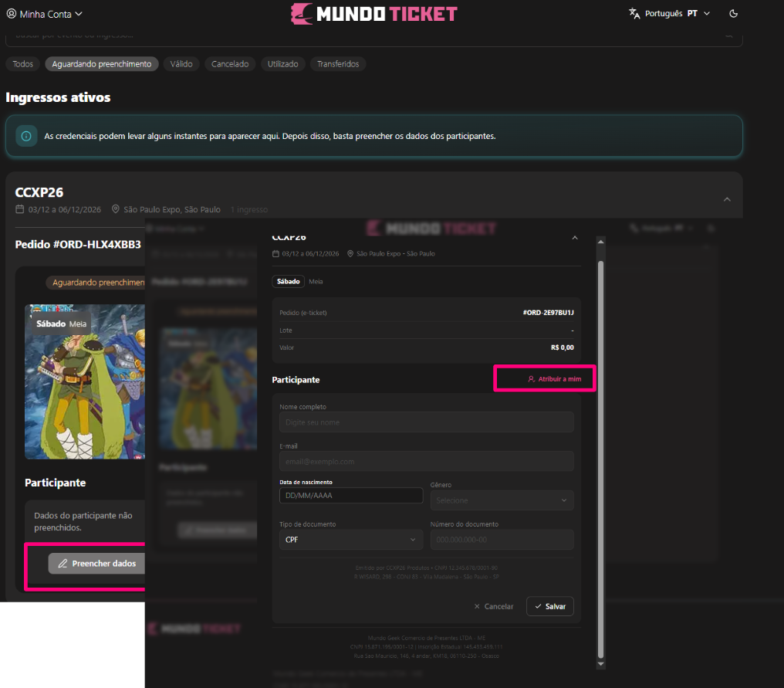Click the vertical scrollbar of the popup
Screen dimensions: 784x688
pos(601,459)
